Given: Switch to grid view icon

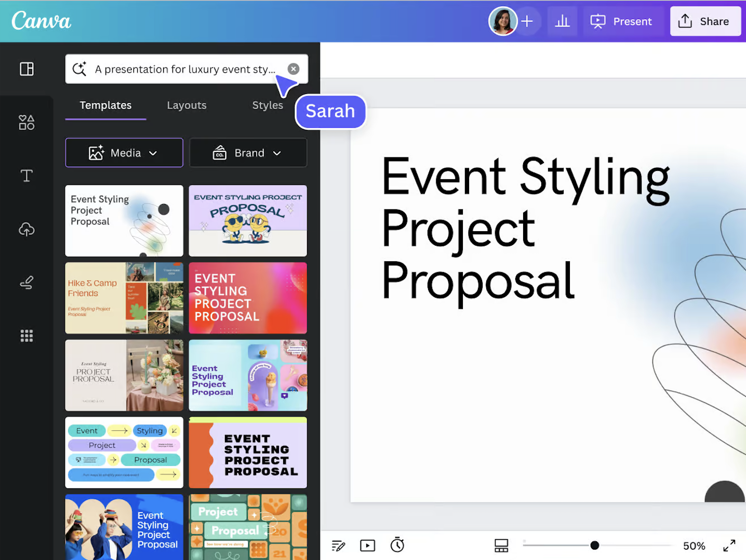Looking at the screenshot, I should click(x=501, y=545).
